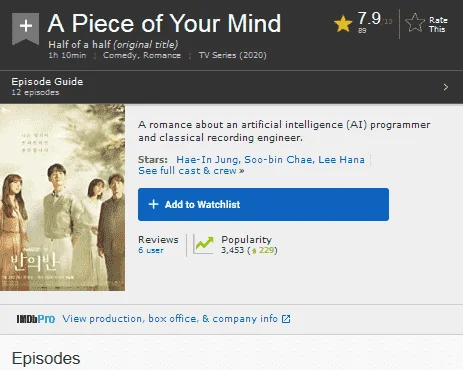Open the A Piece of Your Mind poster

click(62, 197)
